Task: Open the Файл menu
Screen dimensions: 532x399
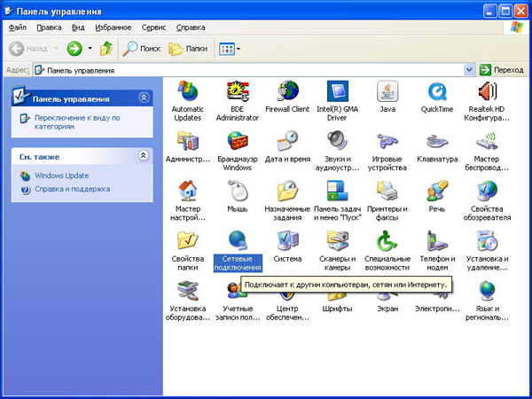Action: tap(18, 27)
